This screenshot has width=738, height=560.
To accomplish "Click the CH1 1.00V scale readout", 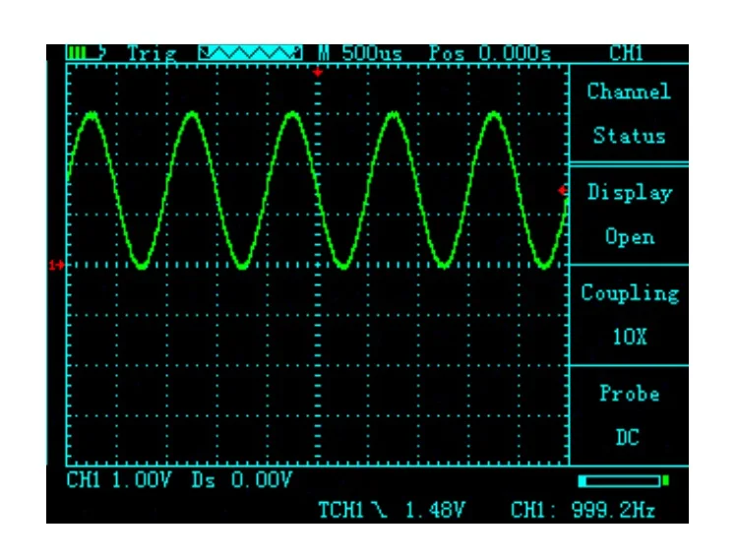I will (119, 480).
